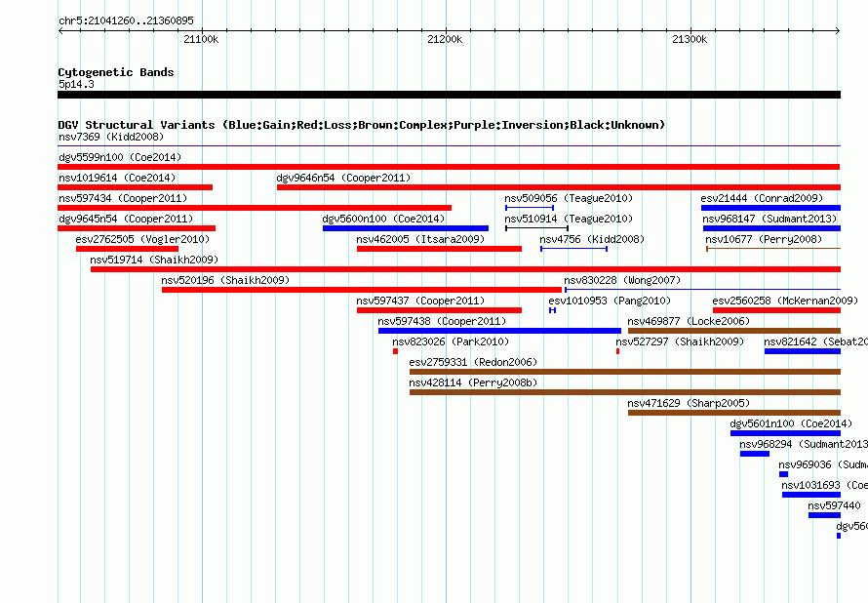Click nsv428114 (Perry2008b) label

473,382
